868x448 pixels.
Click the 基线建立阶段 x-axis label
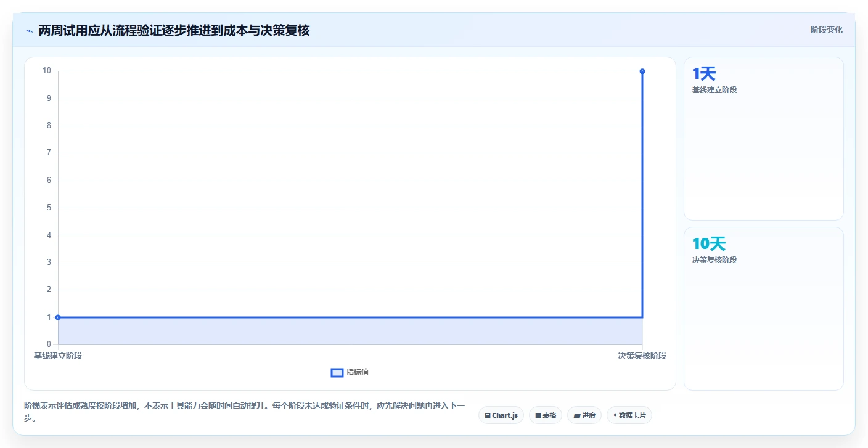click(58, 356)
